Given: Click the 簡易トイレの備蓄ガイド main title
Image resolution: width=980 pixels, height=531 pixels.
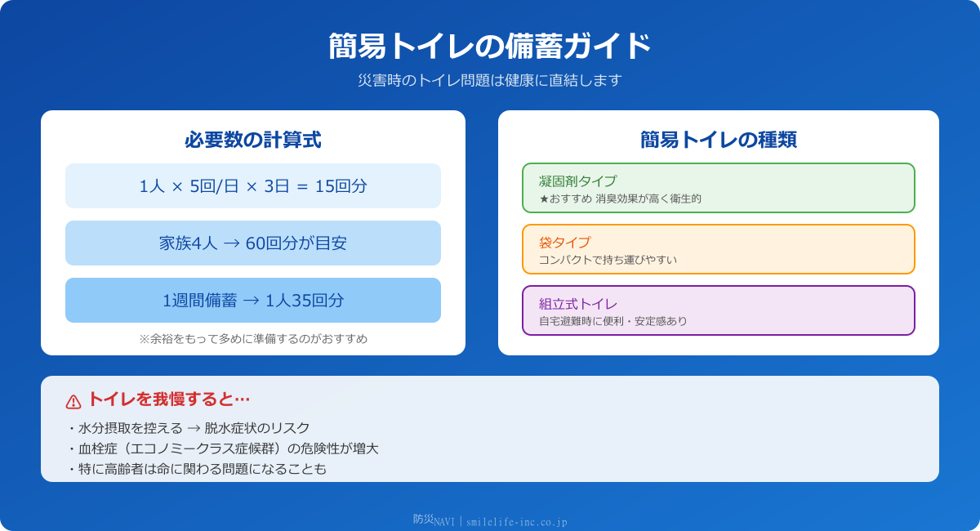Looking at the screenshot, I should [490, 47].
